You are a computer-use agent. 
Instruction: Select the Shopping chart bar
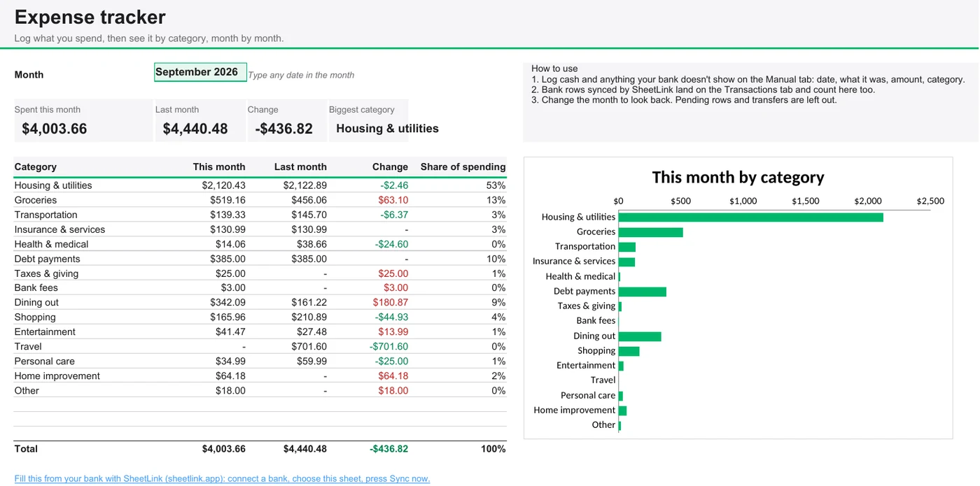[x=629, y=351]
